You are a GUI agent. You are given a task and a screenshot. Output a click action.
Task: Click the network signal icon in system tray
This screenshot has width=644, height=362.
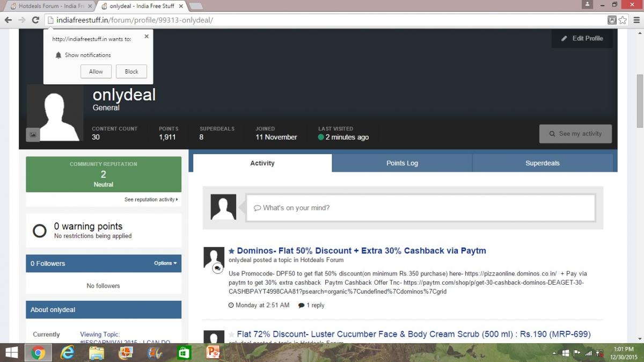point(589,353)
